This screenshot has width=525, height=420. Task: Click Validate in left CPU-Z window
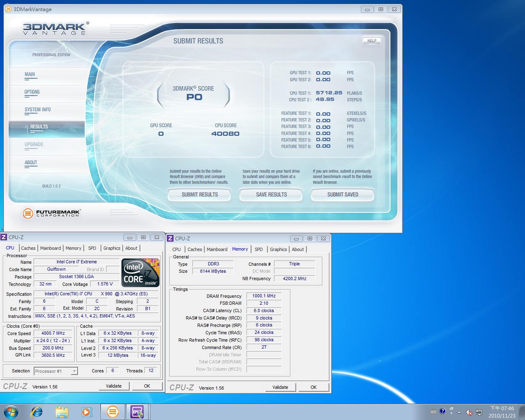[114, 386]
